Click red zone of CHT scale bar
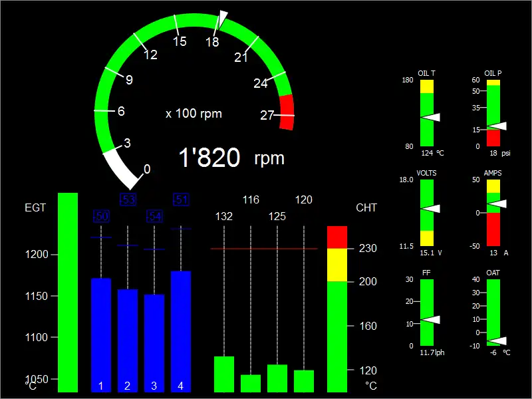The image size is (532, 399). (337, 237)
